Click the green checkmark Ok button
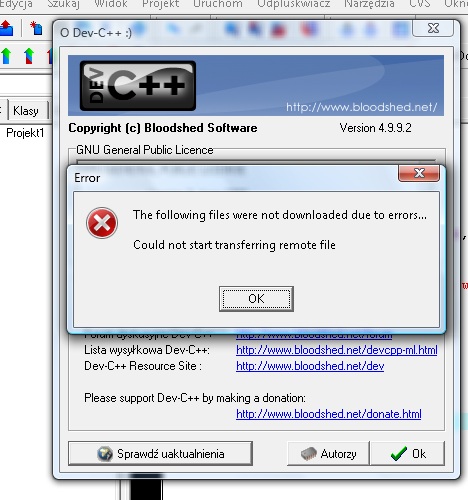The width and height of the screenshot is (468, 500). click(408, 453)
